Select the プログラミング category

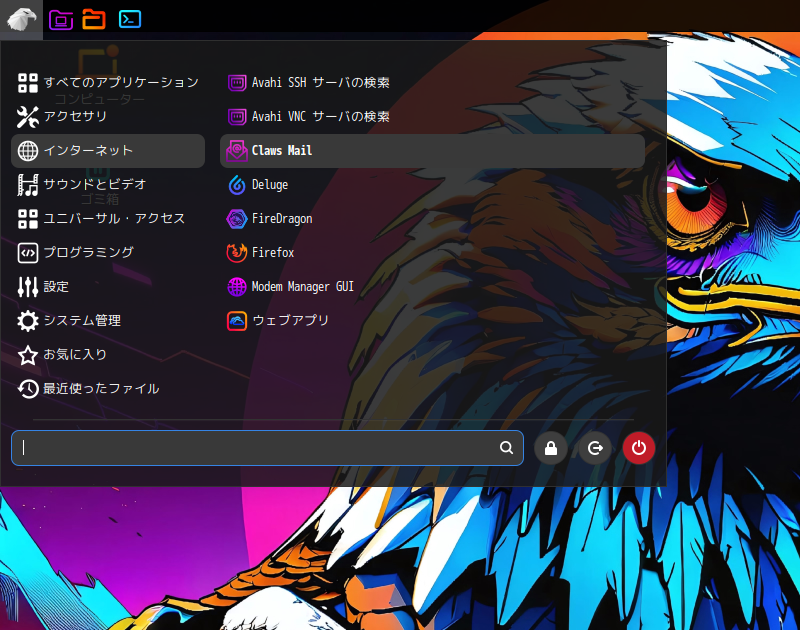108,253
